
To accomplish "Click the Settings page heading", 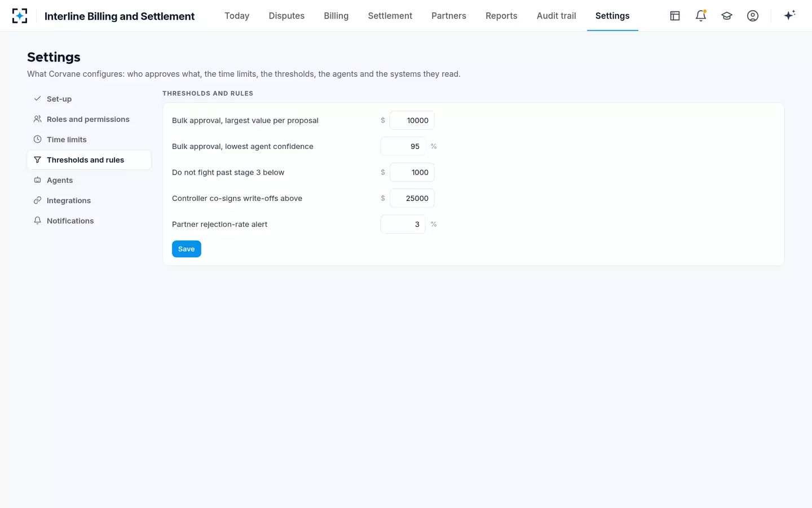I will coord(54,57).
